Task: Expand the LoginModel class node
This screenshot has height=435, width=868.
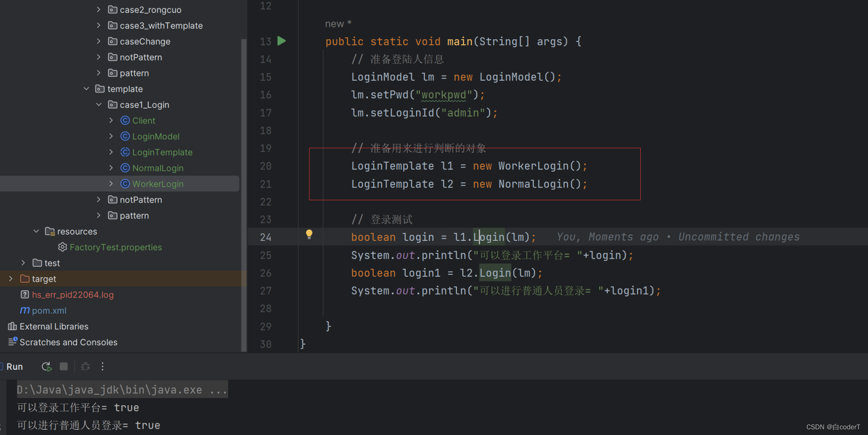Action: pyautogui.click(x=111, y=136)
